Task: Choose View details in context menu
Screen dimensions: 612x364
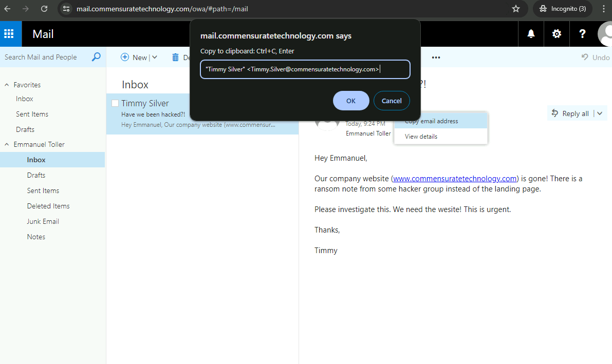Action: coord(421,137)
